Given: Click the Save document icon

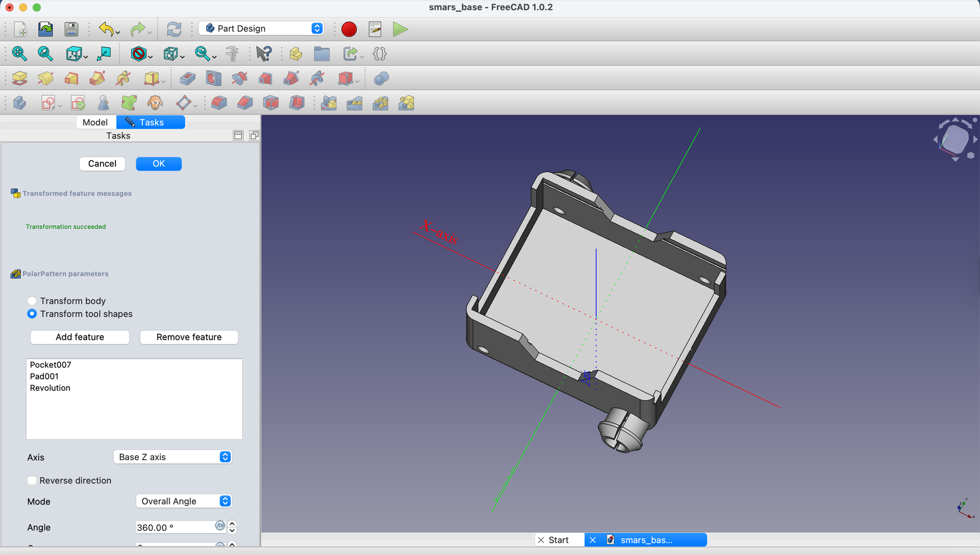Looking at the screenshot, I should point(71,29).
